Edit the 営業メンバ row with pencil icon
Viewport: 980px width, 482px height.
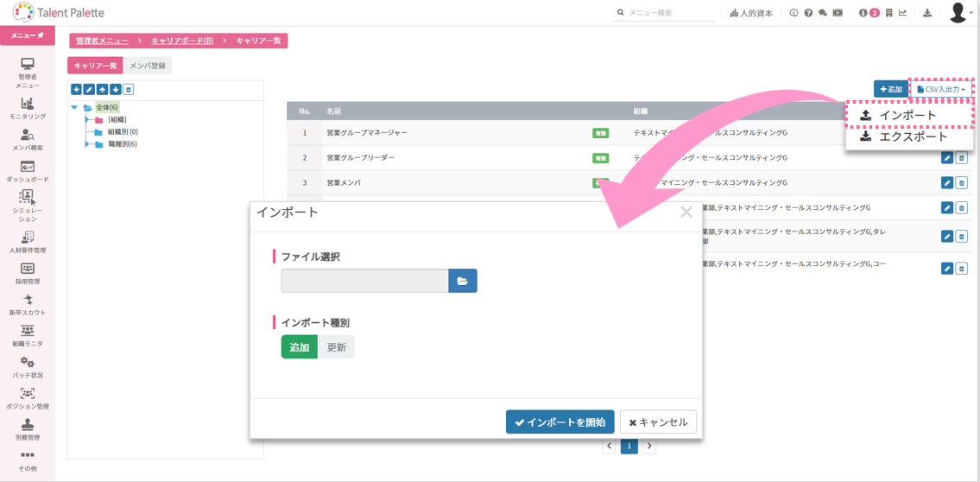tap(946, 182)
